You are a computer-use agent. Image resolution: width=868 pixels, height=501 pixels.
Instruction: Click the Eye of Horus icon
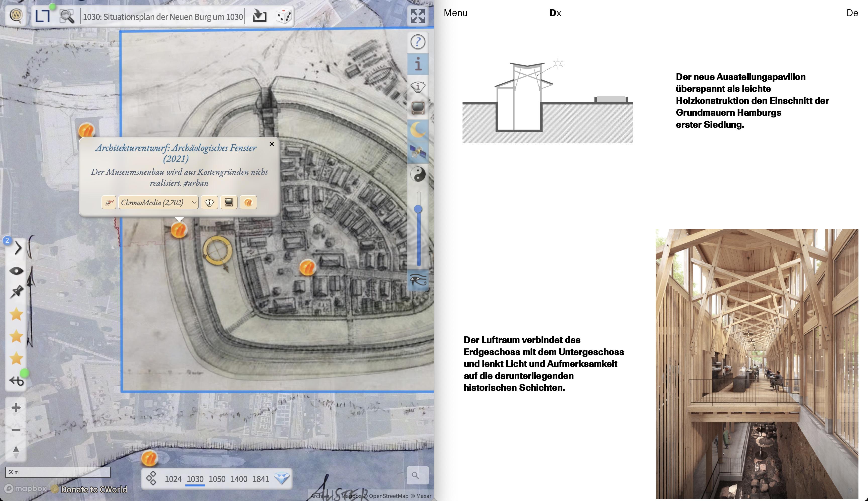418,280
